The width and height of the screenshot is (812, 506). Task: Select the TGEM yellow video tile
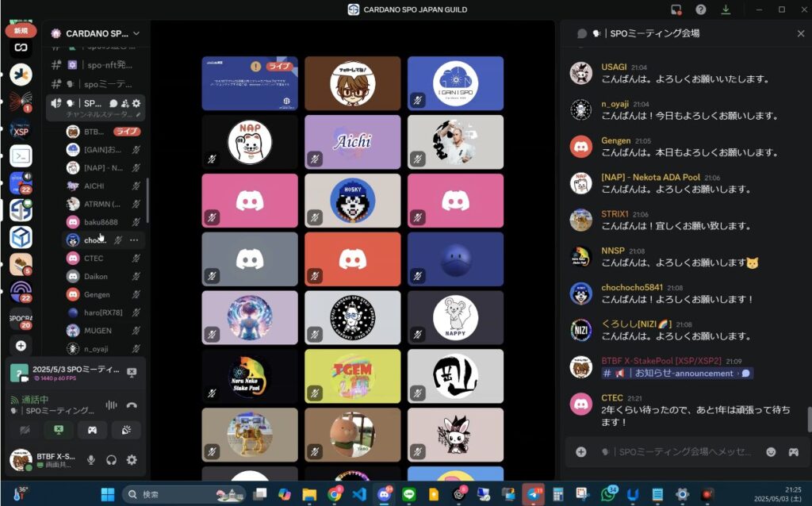pyautogui.click(x=353, y=376)
